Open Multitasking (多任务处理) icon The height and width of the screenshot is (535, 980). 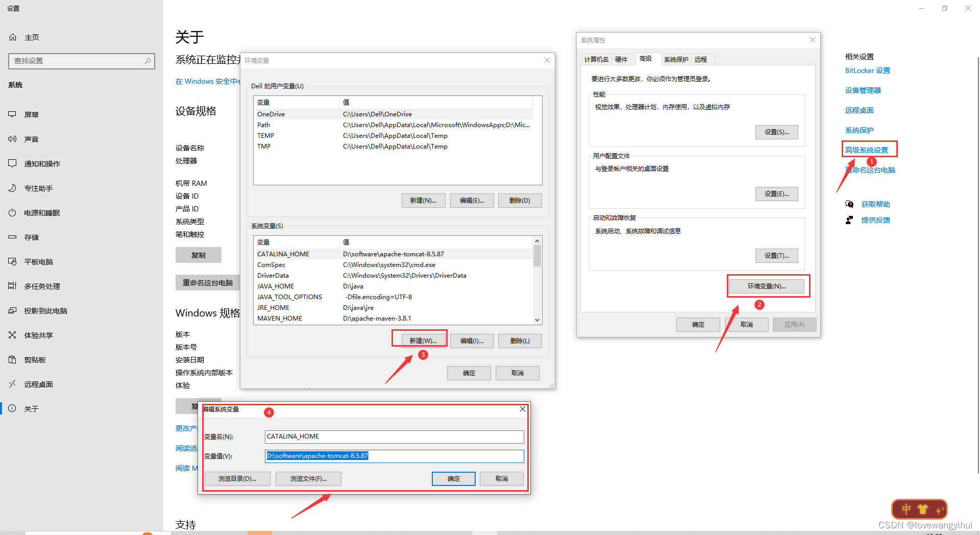[x=12, y=286]
